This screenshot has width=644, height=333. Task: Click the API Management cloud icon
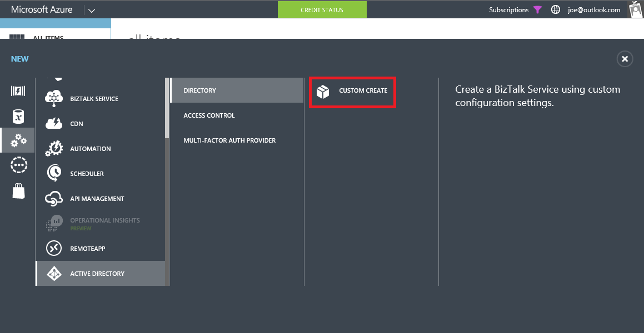pos(54,199)
